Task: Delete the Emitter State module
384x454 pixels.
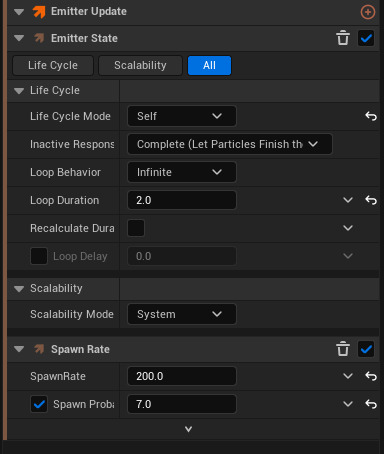Action: click(343, 38)
